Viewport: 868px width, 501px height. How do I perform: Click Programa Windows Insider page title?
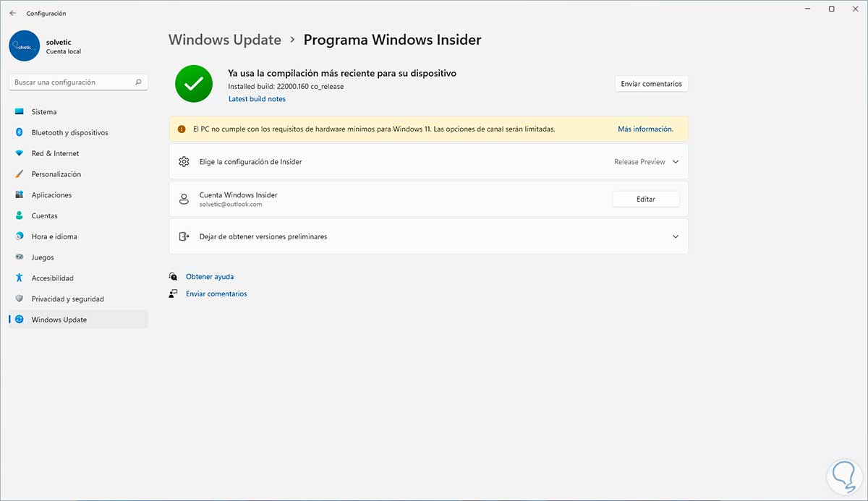392,40
